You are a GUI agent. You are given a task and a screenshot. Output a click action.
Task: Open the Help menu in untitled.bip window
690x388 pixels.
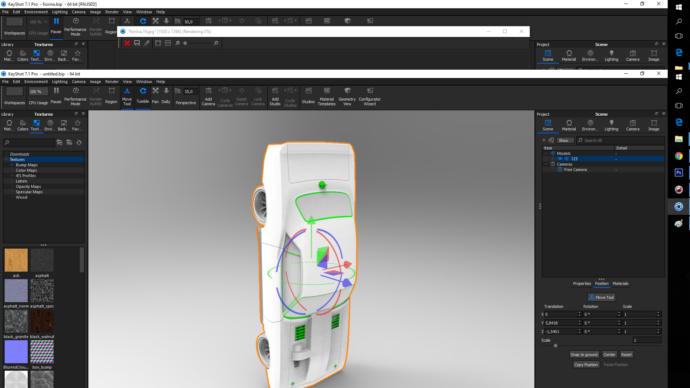(x=161, y=81)
